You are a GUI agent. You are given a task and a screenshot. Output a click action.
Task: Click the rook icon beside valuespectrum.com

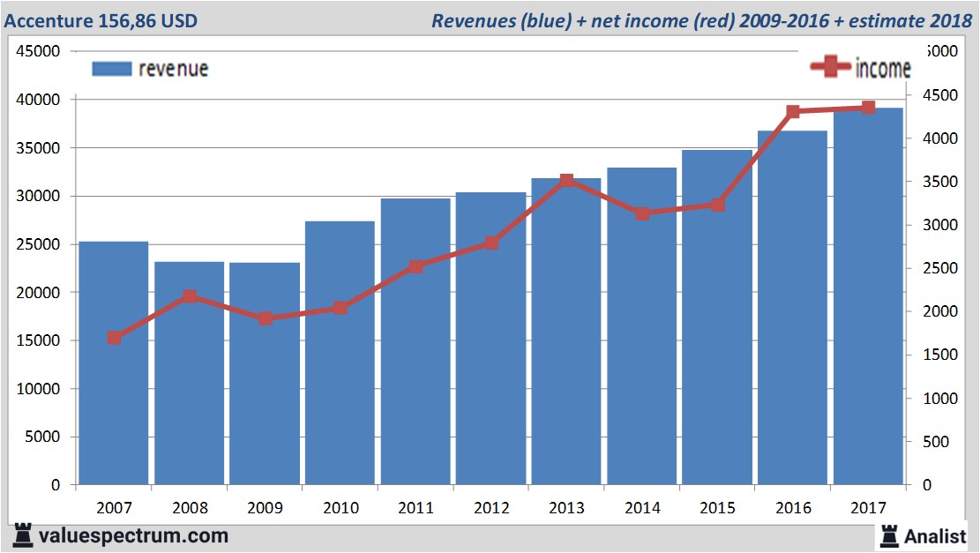[x=23, y=534]
